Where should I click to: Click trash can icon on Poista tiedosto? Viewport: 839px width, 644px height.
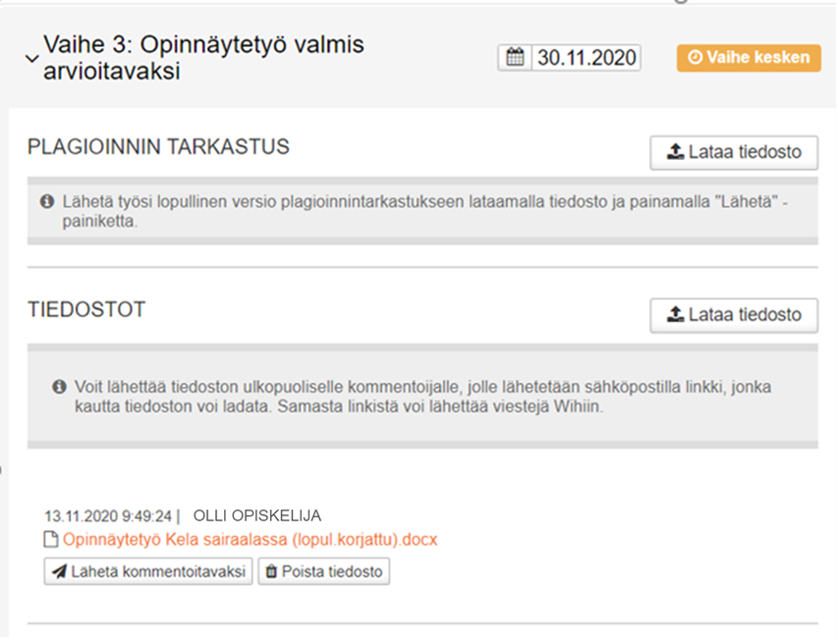[271, 571]
